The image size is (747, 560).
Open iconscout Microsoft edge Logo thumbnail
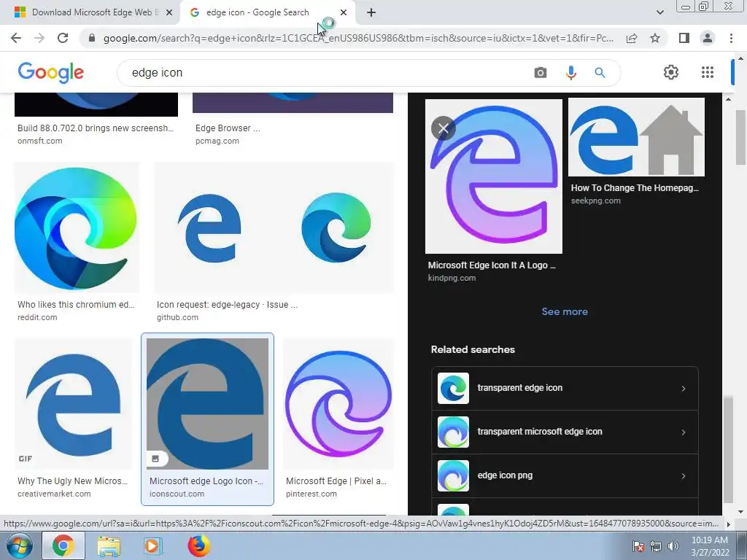pyautogui.click(x=207, y=404)
